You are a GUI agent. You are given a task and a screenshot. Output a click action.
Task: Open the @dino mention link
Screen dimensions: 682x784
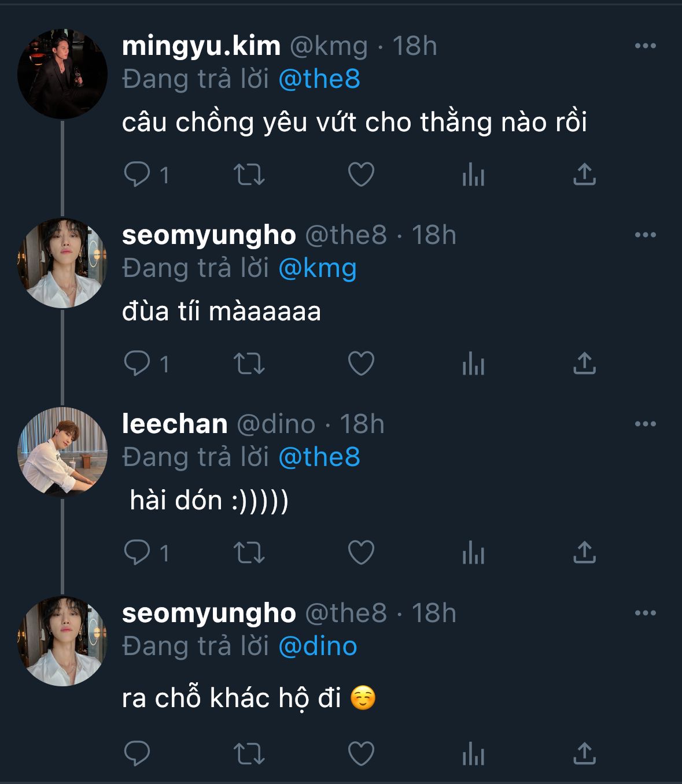pyautogui.click(x=318, y=646)
